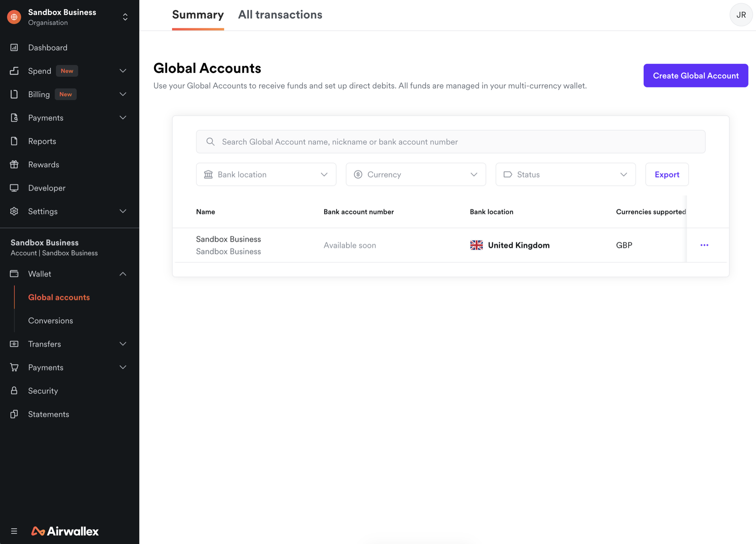Click Account | Sandbox Business label
The image size is (756, 544).
(x=54, y=253)
